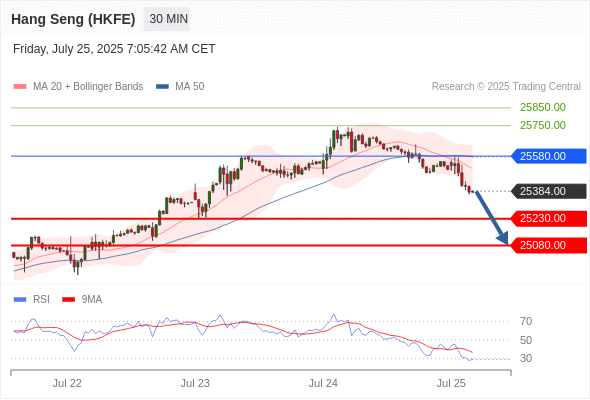
Task: Select the 25080.00 support price label
Action: pos(549,245)
